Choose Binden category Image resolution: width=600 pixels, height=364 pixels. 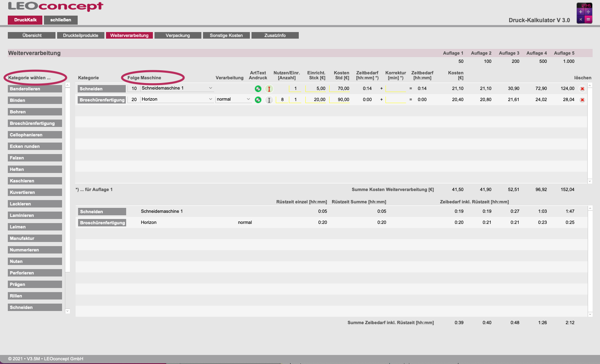35,100
